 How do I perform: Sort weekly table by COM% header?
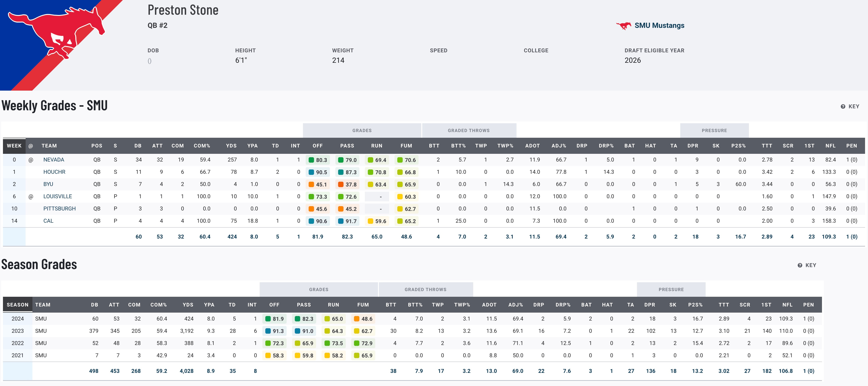click(x=202, y=146)
